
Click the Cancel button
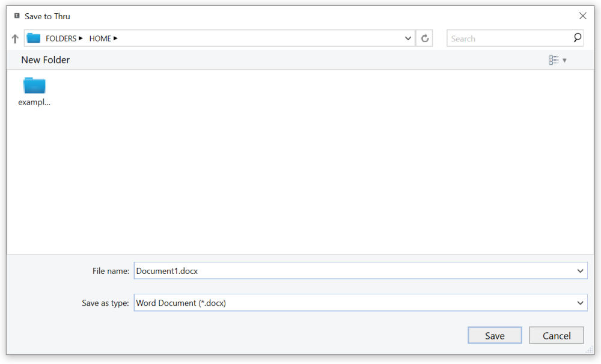(557, 336)
